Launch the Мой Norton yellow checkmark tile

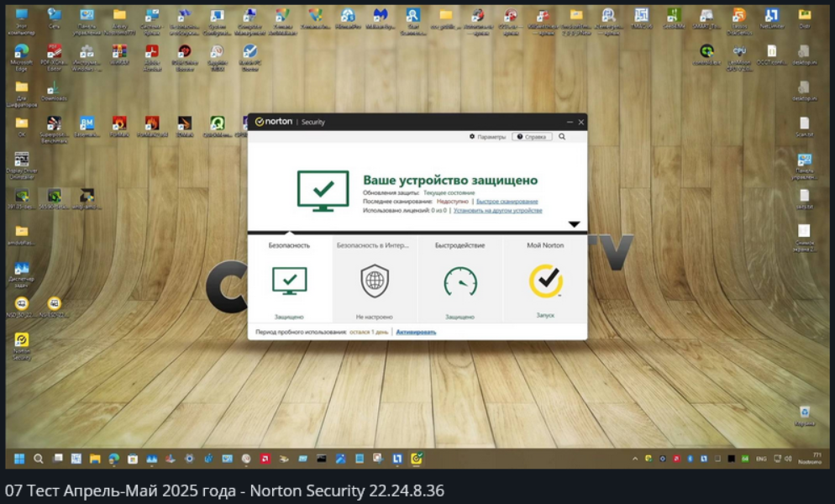[545, 279]
